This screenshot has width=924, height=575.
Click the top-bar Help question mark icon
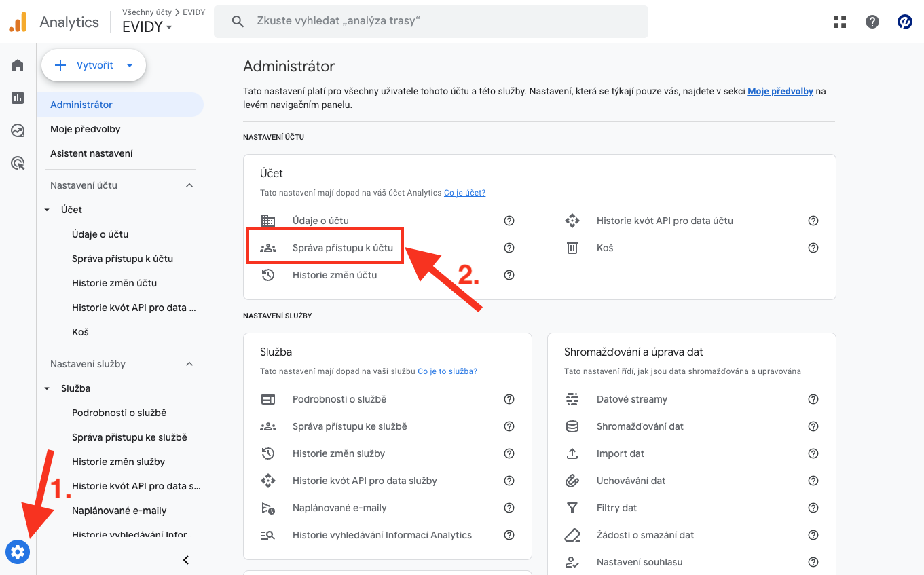[872, 22]
